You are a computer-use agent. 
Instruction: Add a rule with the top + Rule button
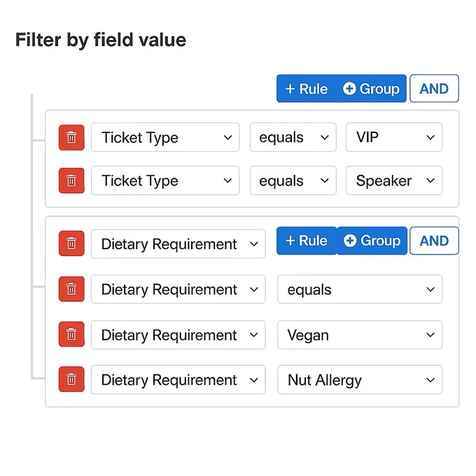click(306, 89)
